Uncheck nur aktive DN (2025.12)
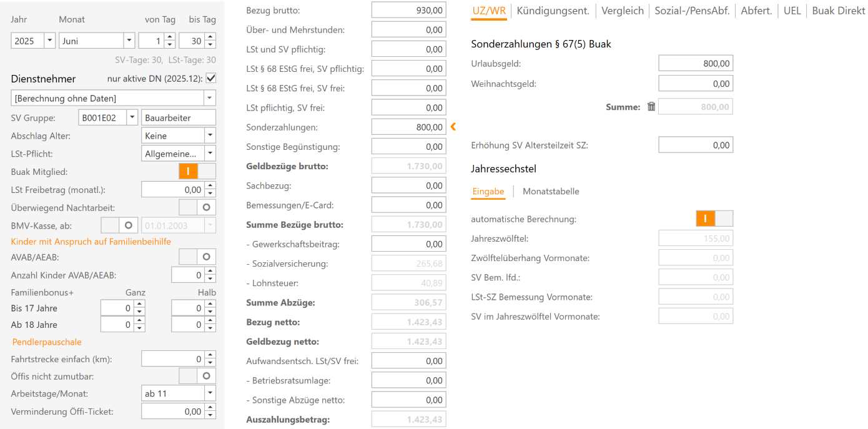 (210, 79)
